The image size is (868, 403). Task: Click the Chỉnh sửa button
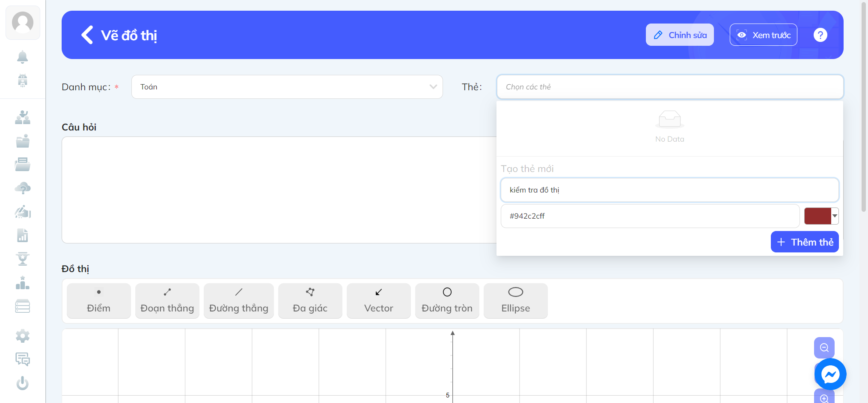click(680, 35)
